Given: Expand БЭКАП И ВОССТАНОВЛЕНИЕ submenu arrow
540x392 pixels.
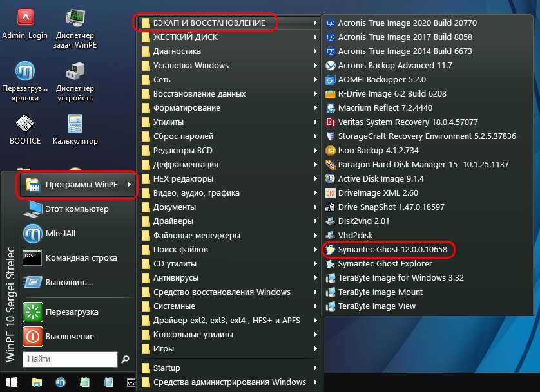Looking at the screenshot, I should [316, 23].
